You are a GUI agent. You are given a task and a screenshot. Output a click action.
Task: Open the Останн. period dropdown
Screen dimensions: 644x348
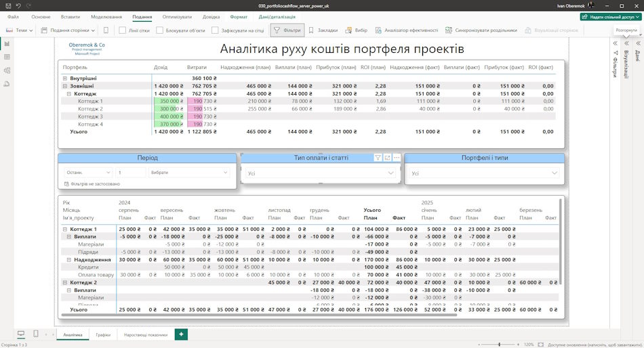click(88, 173)
